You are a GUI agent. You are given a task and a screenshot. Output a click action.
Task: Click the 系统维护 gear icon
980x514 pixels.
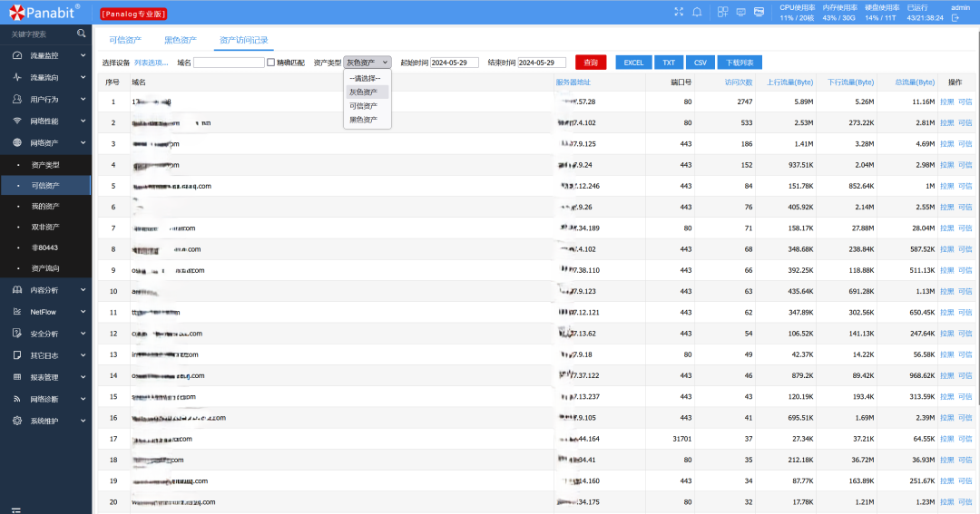(17, 421)
